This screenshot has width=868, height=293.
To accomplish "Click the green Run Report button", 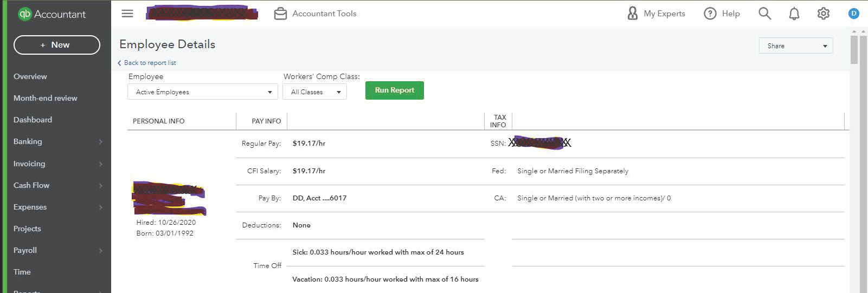I will [x=394, y=90].
